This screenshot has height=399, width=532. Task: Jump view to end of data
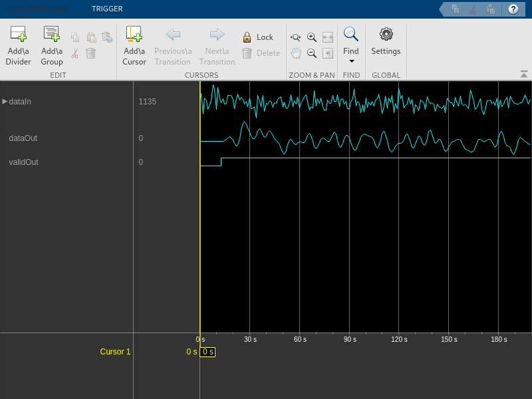(328, 53)
